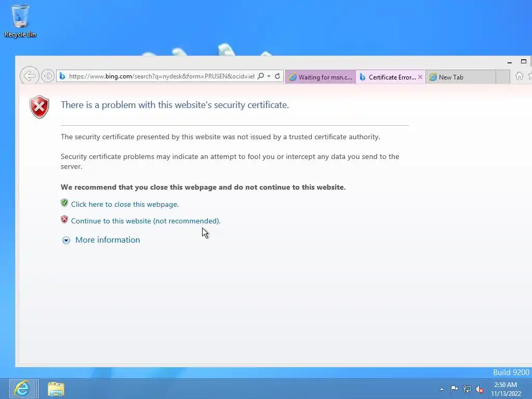Click the magnifier search icon in address bar
Image resolution: width=532 pixels, height=399 pixels.
[261, 76]
